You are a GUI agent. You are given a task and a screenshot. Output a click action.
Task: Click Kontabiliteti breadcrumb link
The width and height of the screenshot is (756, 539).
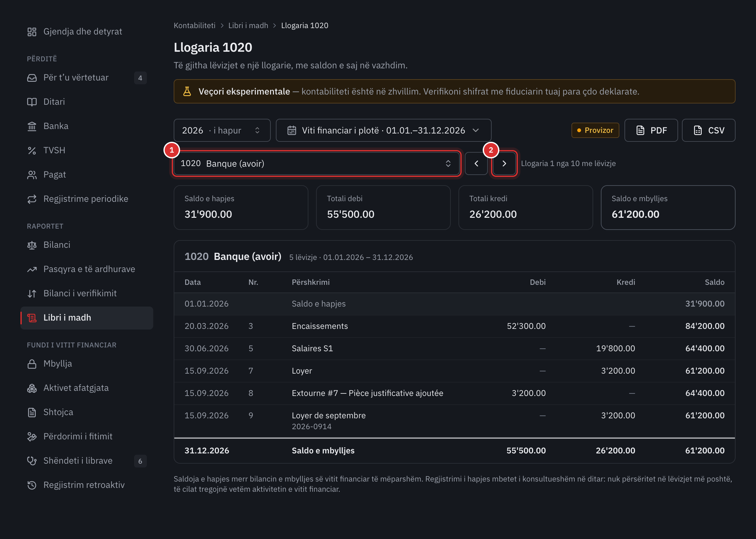pos(194,26)
